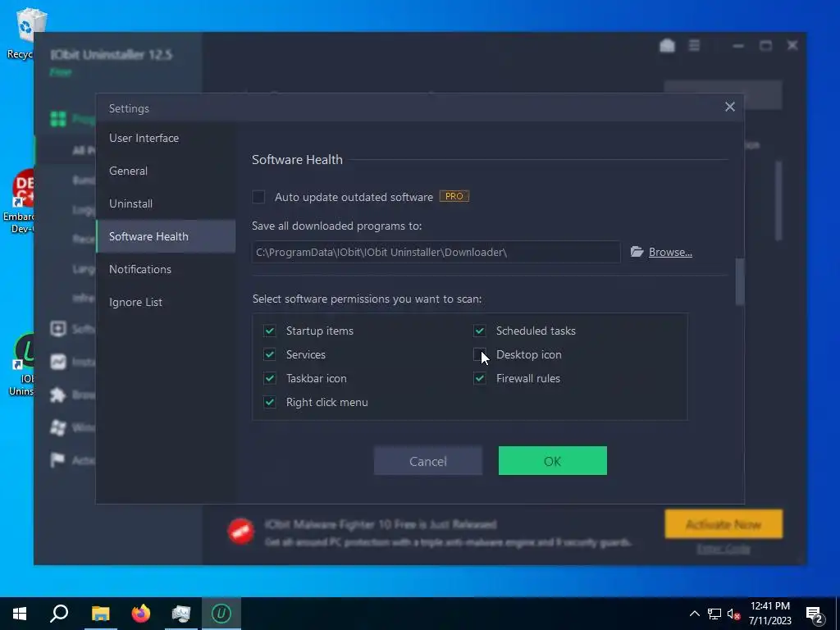
Task: Click the Windows Apps sidebar icon
Action: coord(58,427)
